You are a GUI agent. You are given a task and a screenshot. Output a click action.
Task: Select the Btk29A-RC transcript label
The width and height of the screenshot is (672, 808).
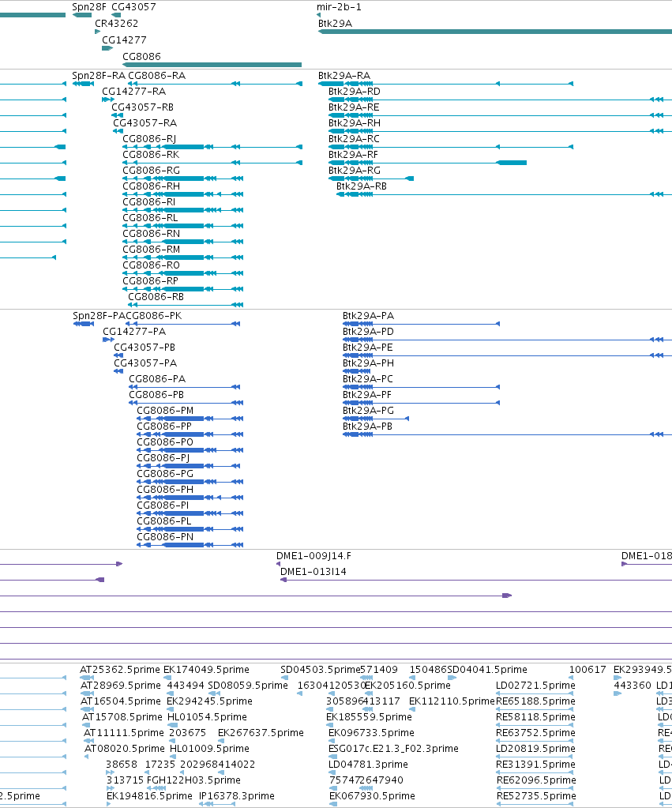(x=354, y=139)
